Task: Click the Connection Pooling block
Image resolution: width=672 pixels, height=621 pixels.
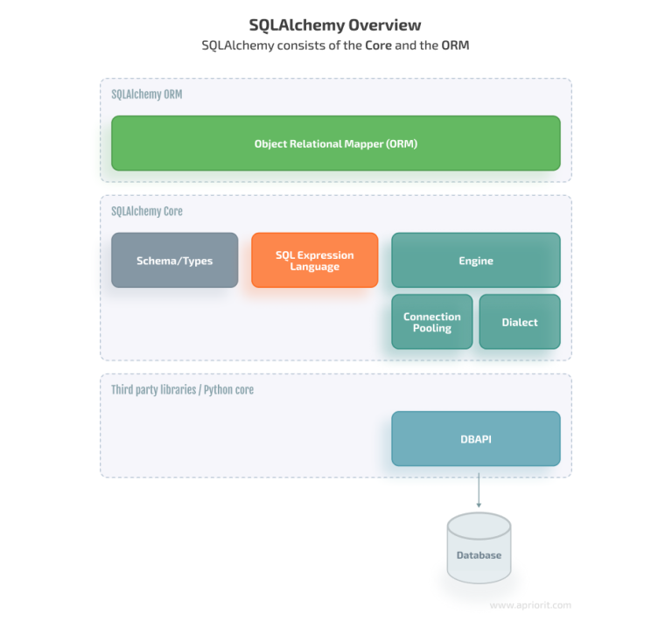Action: [432, 322]
